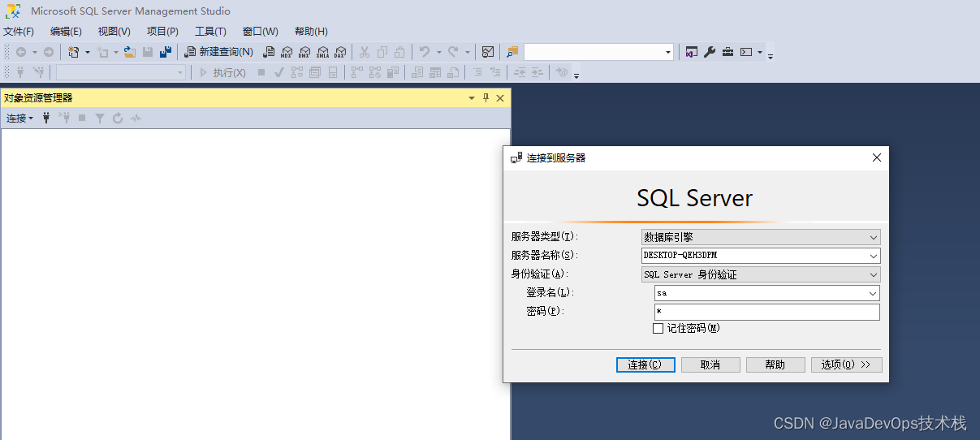The image size is (980, 440).
Task: Click the Navigate Backward icon
Action: coord(21,52)
